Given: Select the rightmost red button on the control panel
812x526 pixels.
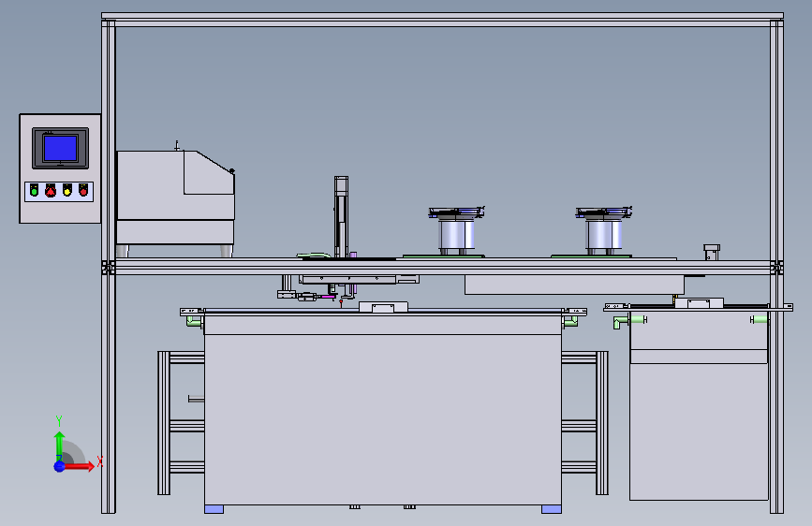Looking at the screenshot, I should [x=83, y=191].
